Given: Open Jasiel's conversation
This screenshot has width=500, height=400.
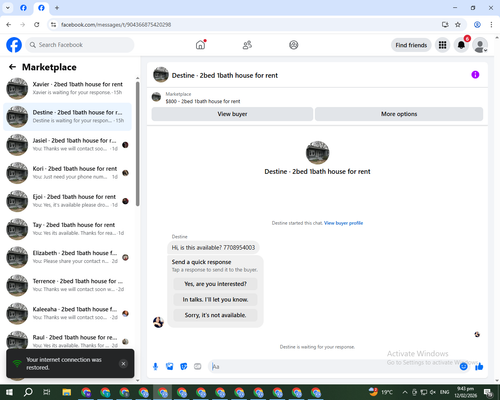Looking at the screenshot, I should (x=68, y=145).
